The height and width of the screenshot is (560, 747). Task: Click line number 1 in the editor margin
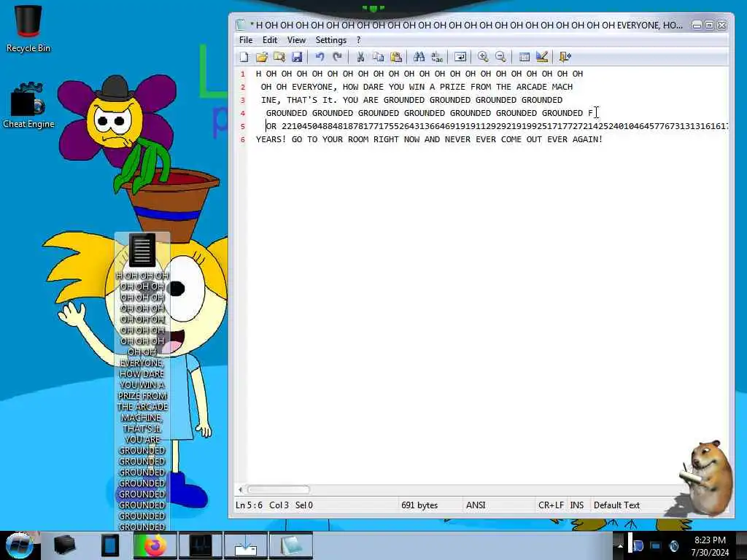point(243,74)
